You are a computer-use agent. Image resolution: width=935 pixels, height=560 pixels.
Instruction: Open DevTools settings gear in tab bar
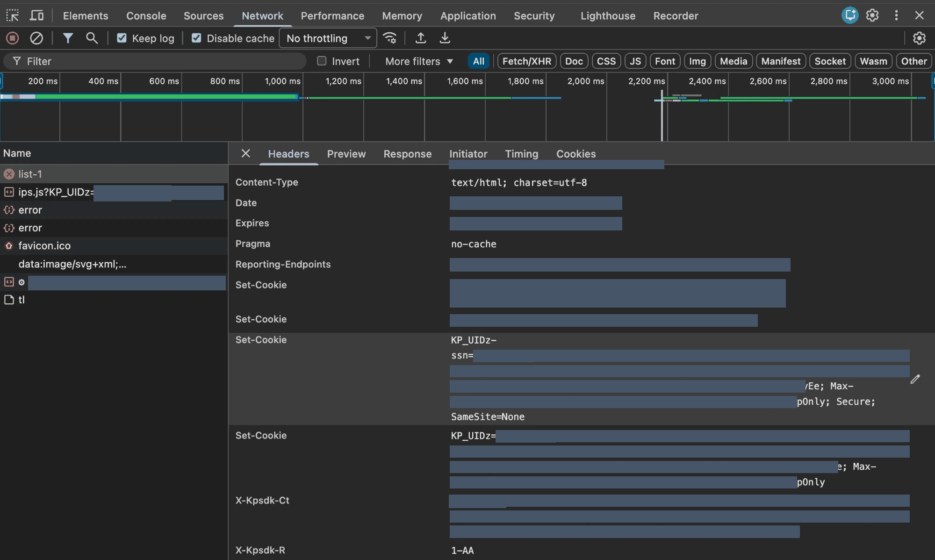click(x=872, y=15)
